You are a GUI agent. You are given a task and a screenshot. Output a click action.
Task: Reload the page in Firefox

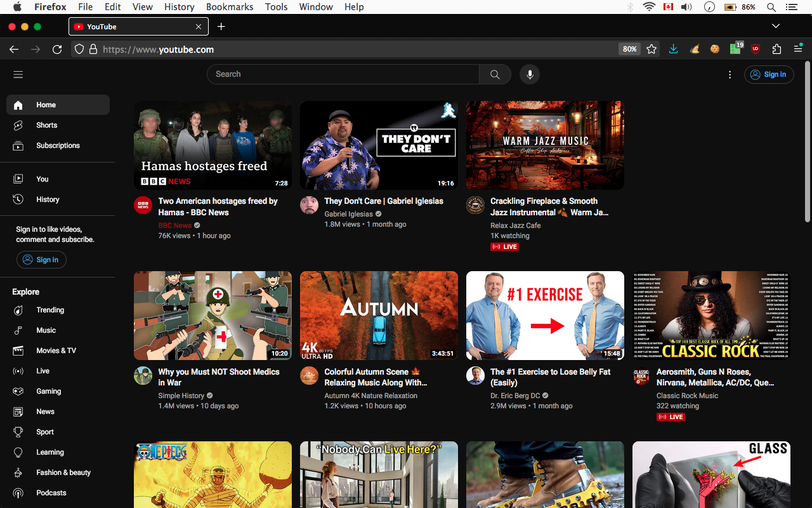(x=57, y=49)
